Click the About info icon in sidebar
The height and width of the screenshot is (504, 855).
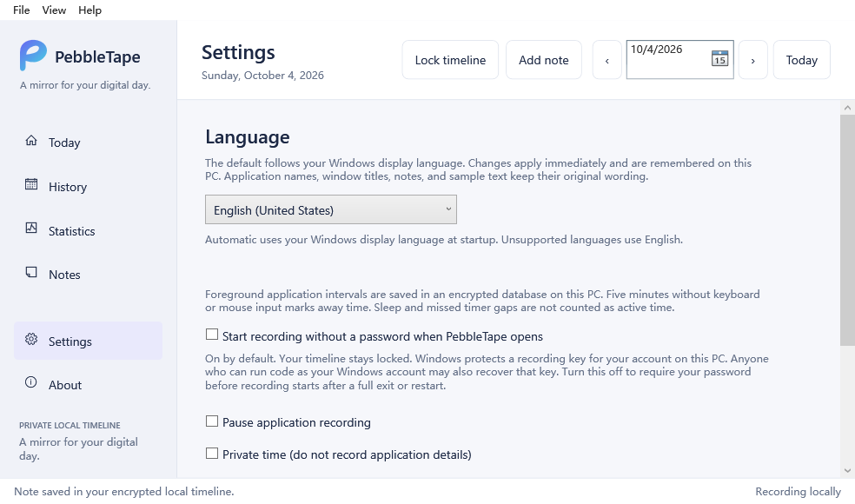[x=31, y=382]
